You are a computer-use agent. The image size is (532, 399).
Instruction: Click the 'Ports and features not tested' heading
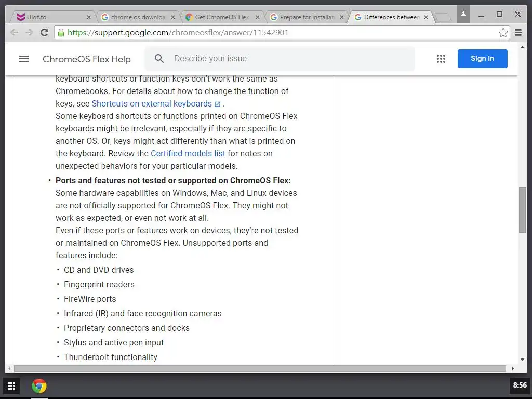(173, 180)
